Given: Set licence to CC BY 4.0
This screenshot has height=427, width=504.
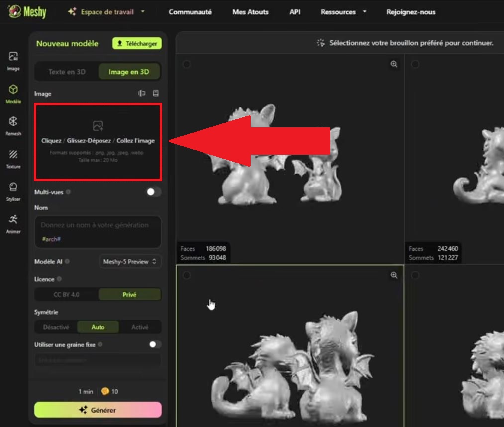Looking at the screenshot, I should [x=67, y=294].
